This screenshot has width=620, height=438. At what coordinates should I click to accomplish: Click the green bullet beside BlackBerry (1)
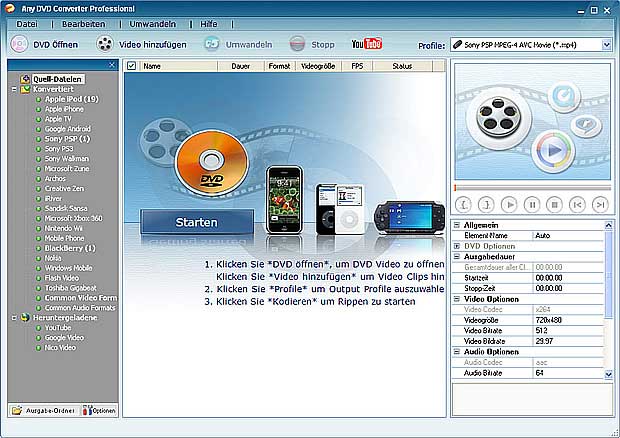(x=38, y=248)
